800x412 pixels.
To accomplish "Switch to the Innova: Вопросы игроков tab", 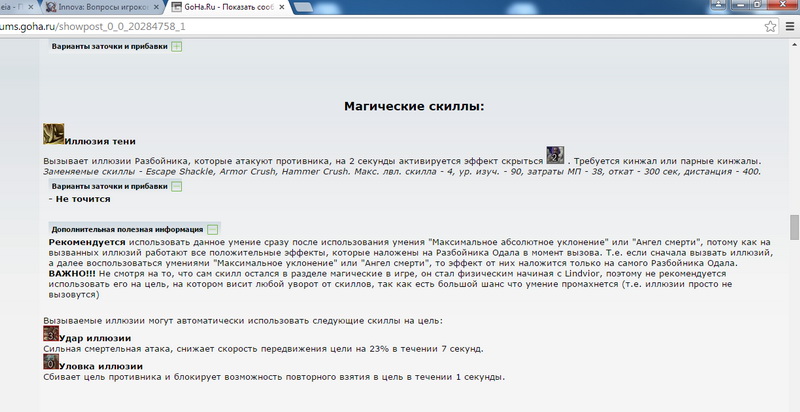I will pyautogui.click(x=100, y=6).
